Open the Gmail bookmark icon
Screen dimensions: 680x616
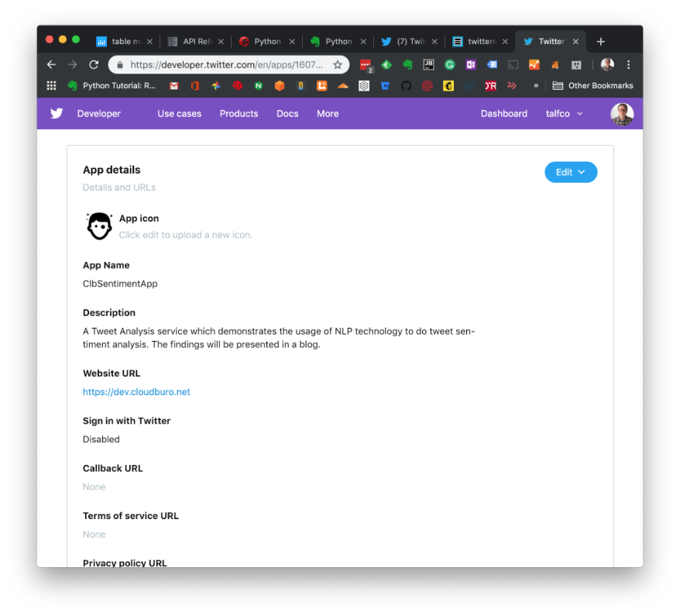point(174,86)
